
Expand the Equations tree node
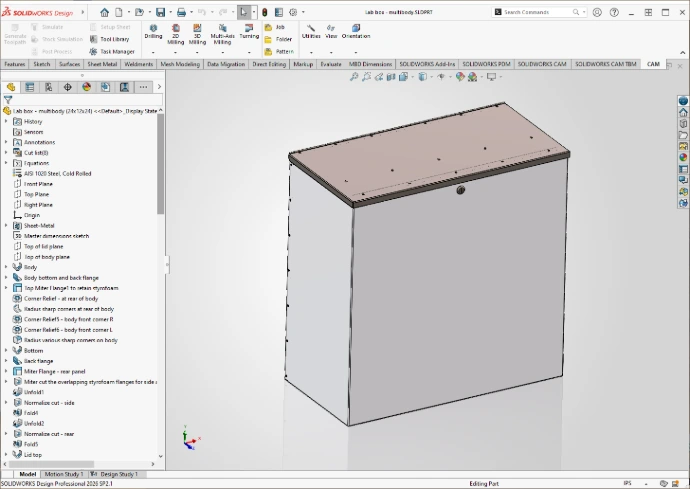[x=6, y=163]
